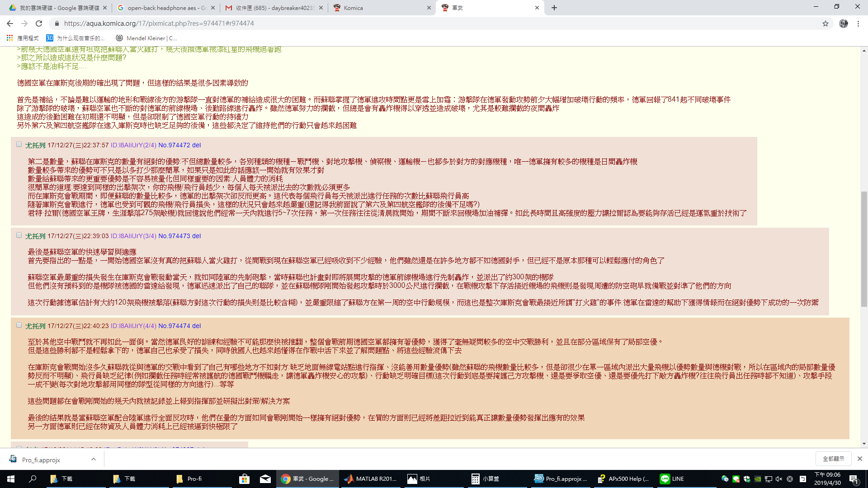Open Windows search from taskbar
The height and width of the screenshot is (488, 868).
pos(33,479)
